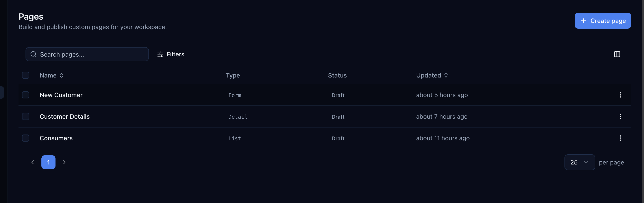Click the previous page arrow
Viewport: 644px width, 203px height.
33,162
